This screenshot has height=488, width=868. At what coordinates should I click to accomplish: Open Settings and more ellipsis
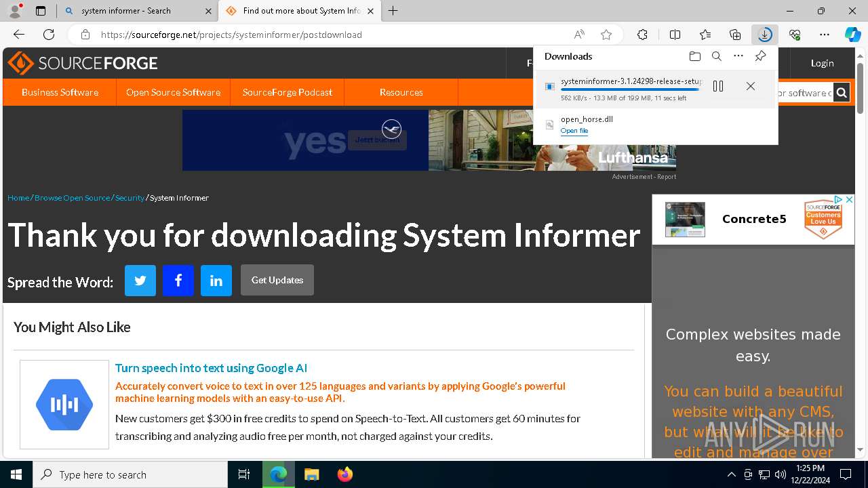pos(825,35)
